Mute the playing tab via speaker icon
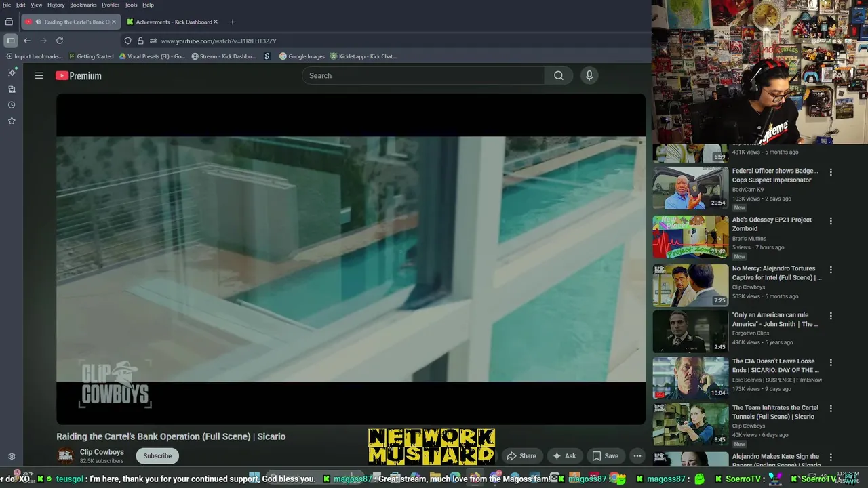Viewport: 868px width, 488px height. coord(38,22)
